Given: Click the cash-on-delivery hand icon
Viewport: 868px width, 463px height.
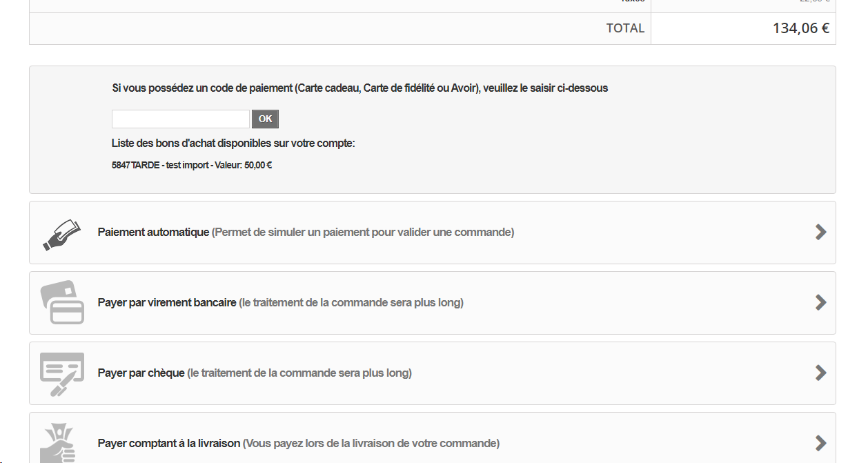Looking at the screenshot, I should tap(58, 443).
